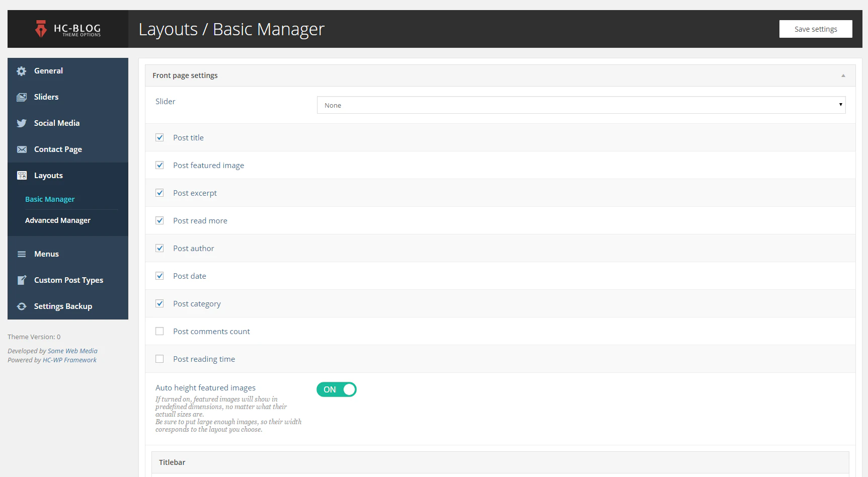868x477 pixels.
Task: Switch to Advanced Manager submenu
Action: [58, 220]
